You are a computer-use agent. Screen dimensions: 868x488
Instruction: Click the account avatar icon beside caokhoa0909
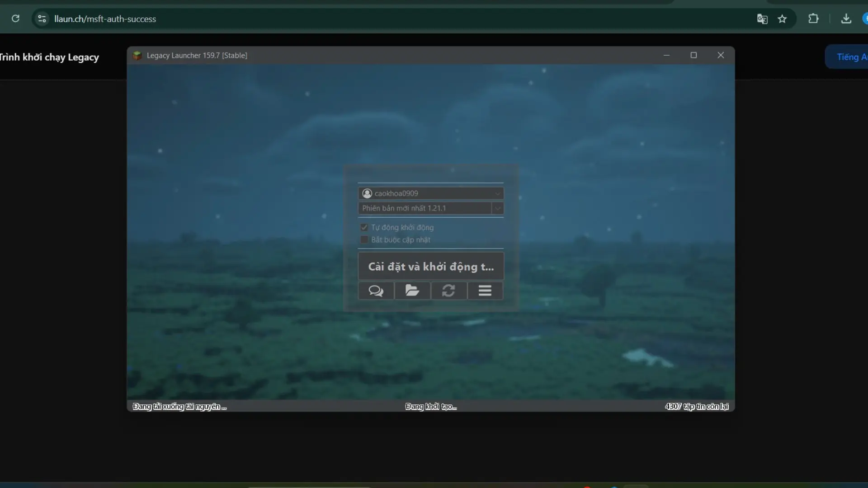tap(367, 193)
